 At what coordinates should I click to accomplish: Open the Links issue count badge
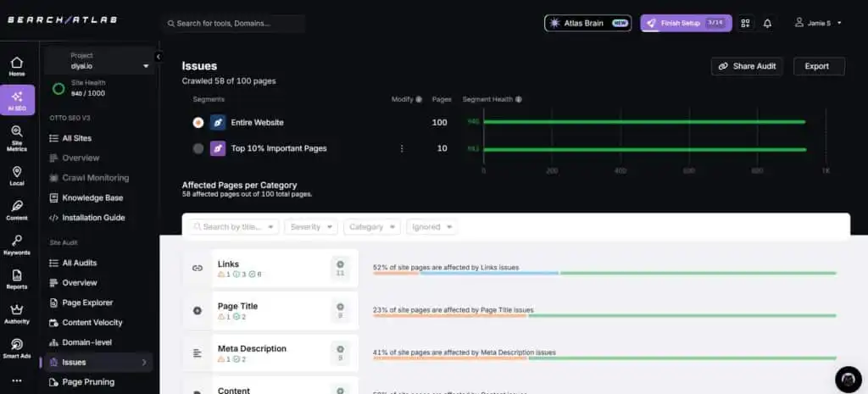coord(340,269)
